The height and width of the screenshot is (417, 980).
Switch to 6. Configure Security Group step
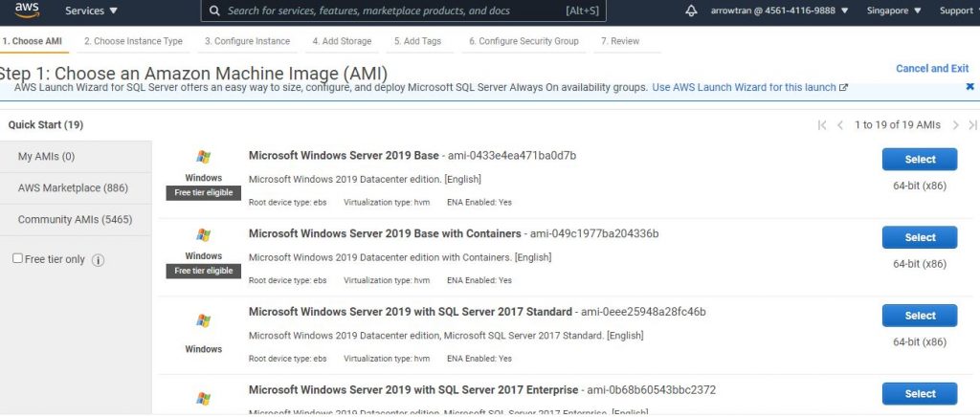[x=523, y=41]
